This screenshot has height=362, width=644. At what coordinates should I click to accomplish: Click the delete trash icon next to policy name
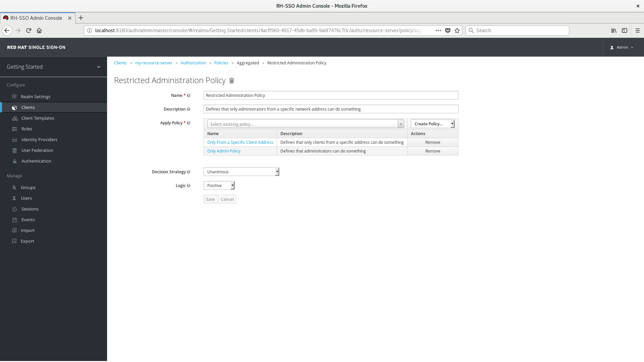point(231,80)
